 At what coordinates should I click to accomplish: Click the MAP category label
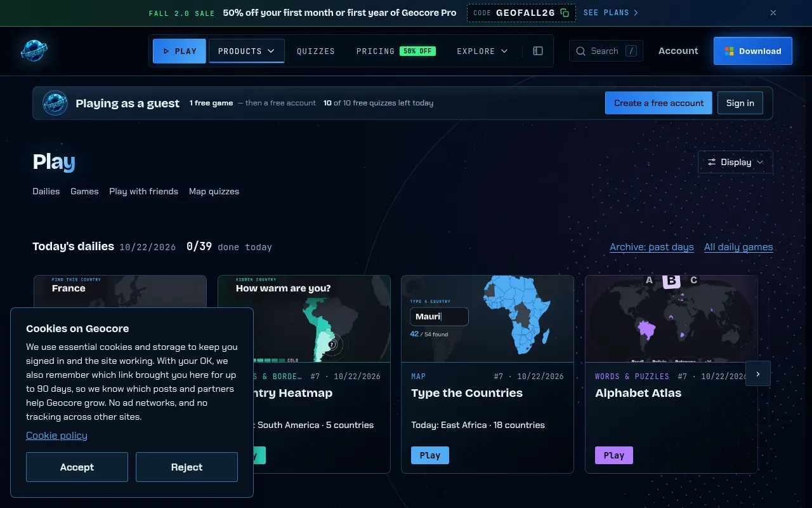tap(418, 377)
